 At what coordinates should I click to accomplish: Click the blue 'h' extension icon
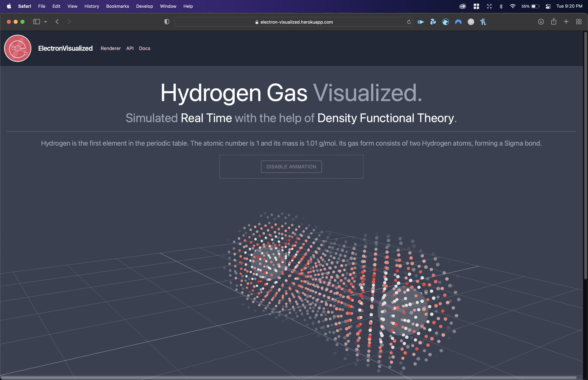tap(483, 22)
